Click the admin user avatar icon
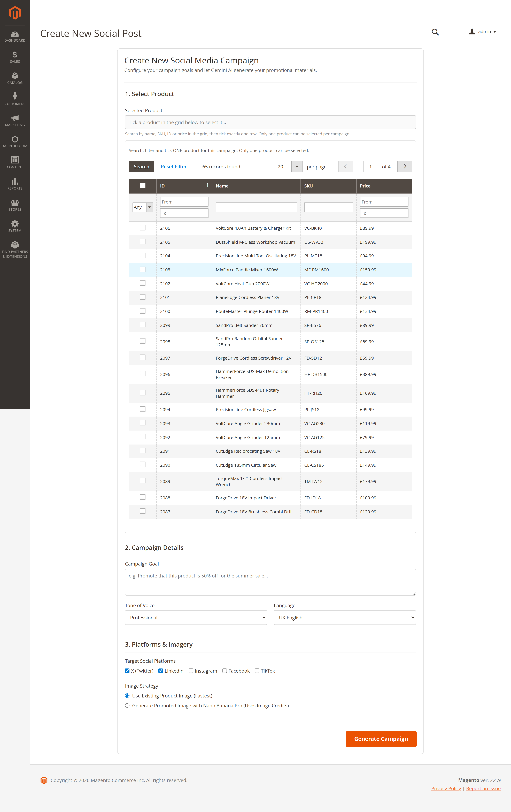This screenshot has width=511, height=812. pyautogui.click(x=472, y=31)
